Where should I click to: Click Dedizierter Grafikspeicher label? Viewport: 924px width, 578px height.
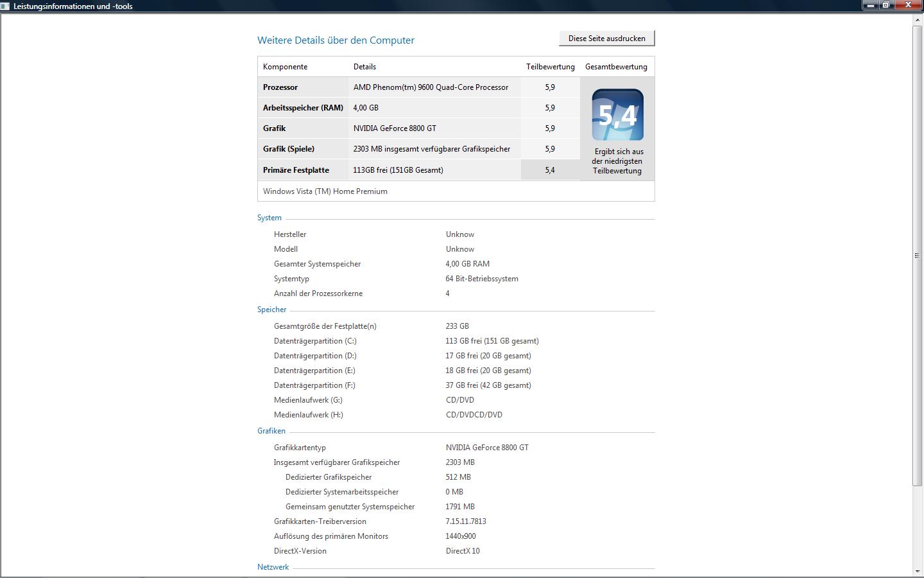click(x=329, y=477)
